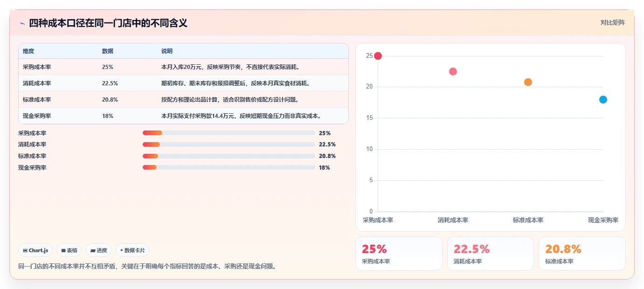Click the description starting 期初库存

[235, 83]
